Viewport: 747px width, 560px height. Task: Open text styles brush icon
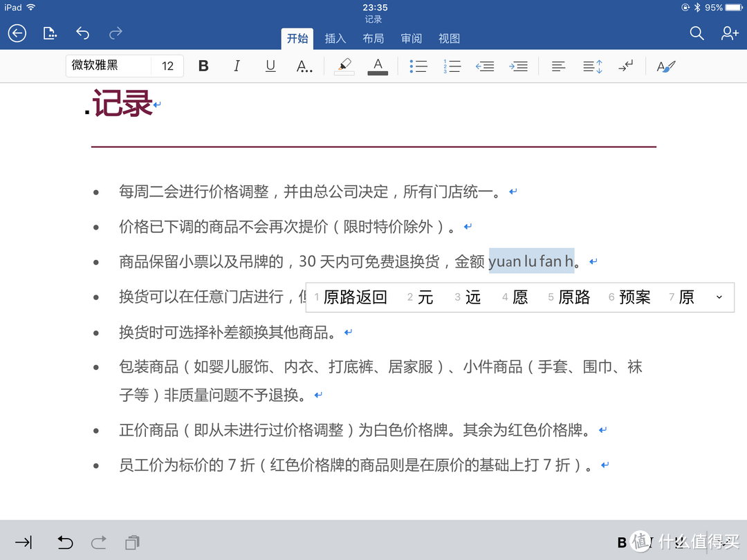tap(666, 66)
